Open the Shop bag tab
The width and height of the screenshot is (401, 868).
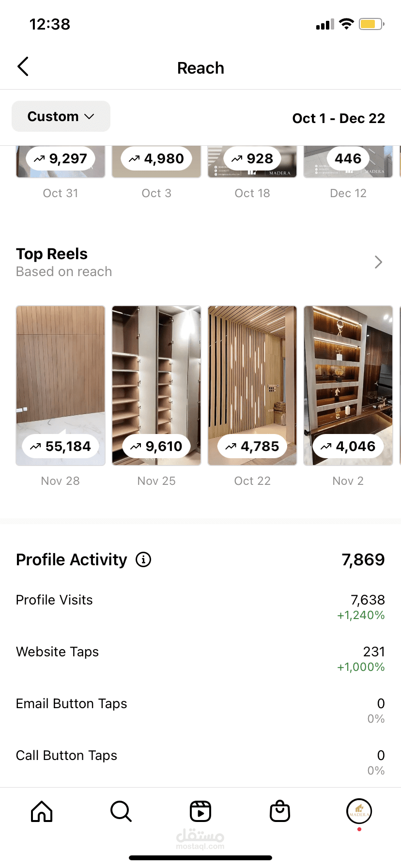280,811
